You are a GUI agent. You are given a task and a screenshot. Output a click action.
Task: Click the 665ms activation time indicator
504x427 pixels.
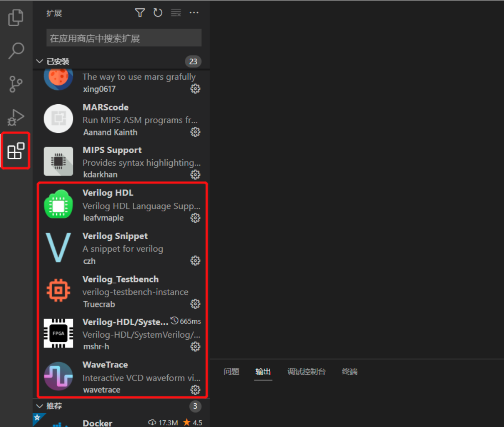186,321
